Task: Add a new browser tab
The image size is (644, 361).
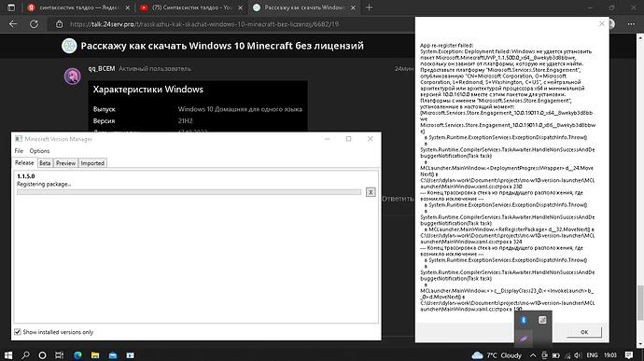Action: [x=370, y=7]
